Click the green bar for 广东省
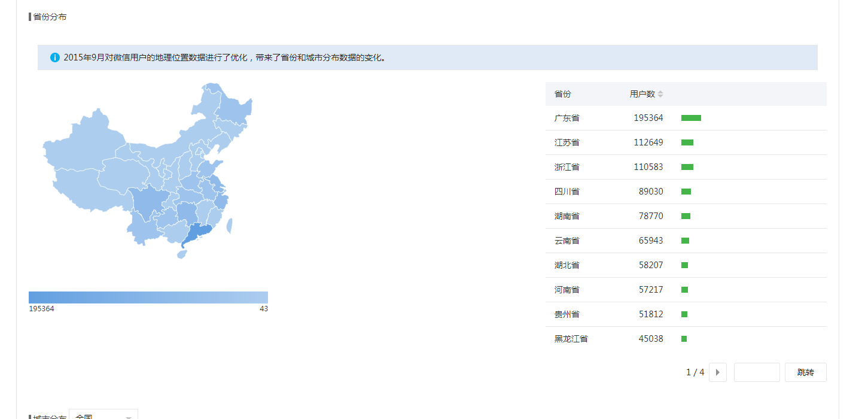Viewport: 868px width, 419px height. [x=691, y=119]
